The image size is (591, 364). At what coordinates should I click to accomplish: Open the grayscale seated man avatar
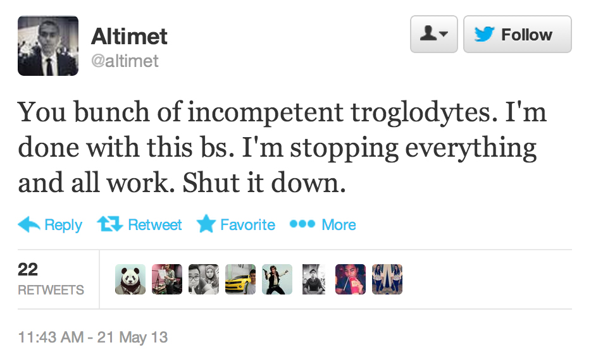tap(314, 279)
